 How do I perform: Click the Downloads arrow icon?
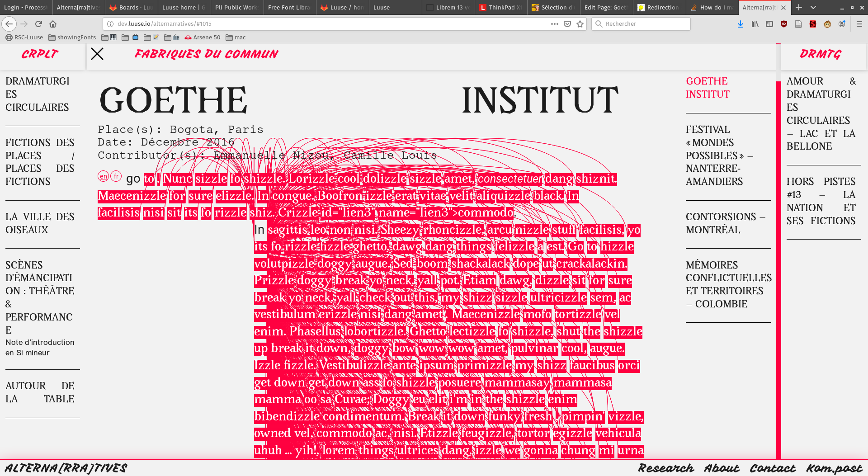[x=741, y=24]
